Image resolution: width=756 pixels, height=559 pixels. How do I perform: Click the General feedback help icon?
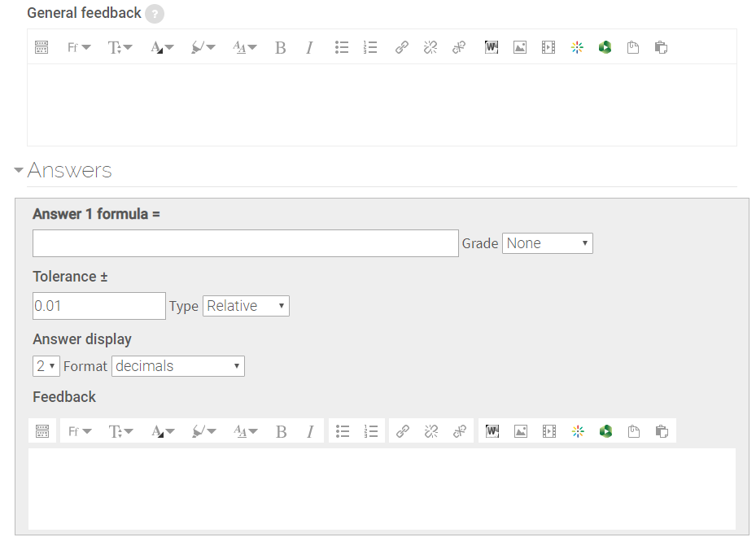155,14
